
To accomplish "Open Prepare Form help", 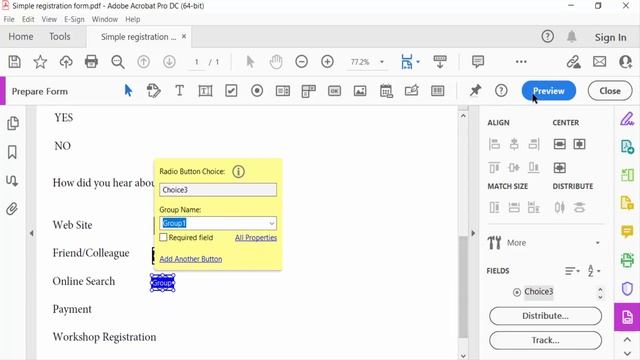I will pyautogui.click(x=501, y=91).
